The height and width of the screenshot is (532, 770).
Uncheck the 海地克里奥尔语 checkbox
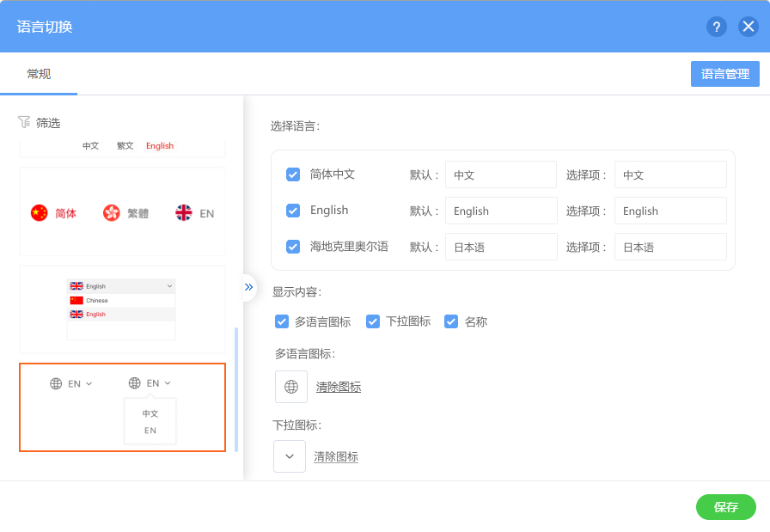pyautogui.click(x=293, y=247)
